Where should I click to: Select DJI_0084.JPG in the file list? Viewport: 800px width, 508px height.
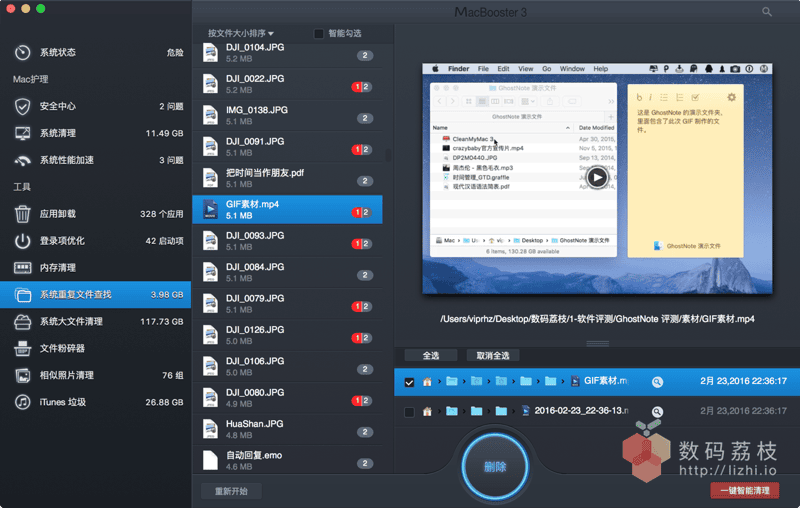[287, 272]
